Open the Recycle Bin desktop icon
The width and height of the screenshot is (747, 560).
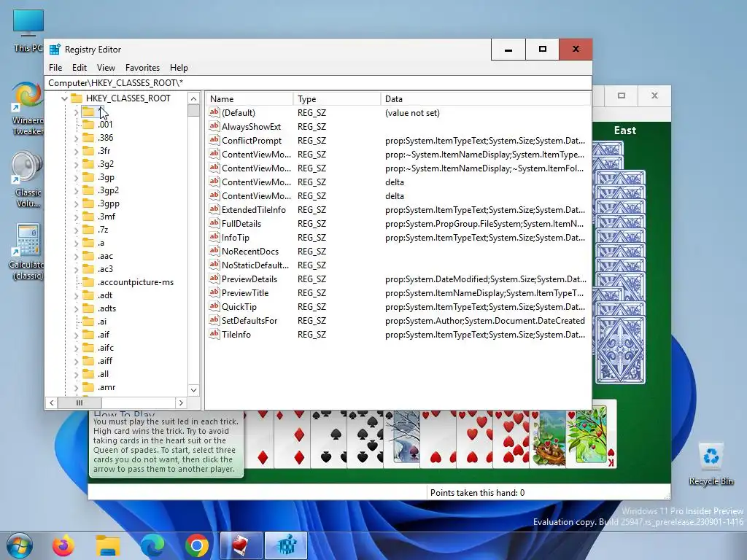[x=711, y=464]
